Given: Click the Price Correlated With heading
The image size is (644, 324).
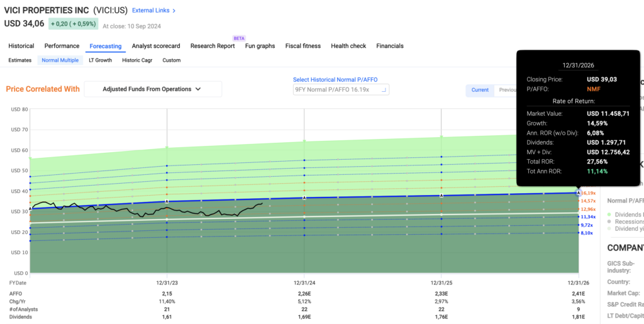Looking at the screenshot, I should 43,89.
